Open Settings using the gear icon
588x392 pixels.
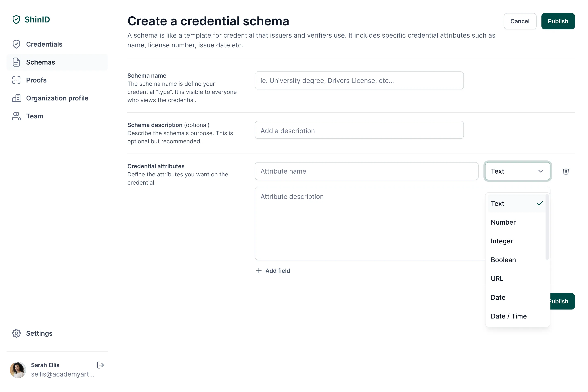click(x=16, y=333)
